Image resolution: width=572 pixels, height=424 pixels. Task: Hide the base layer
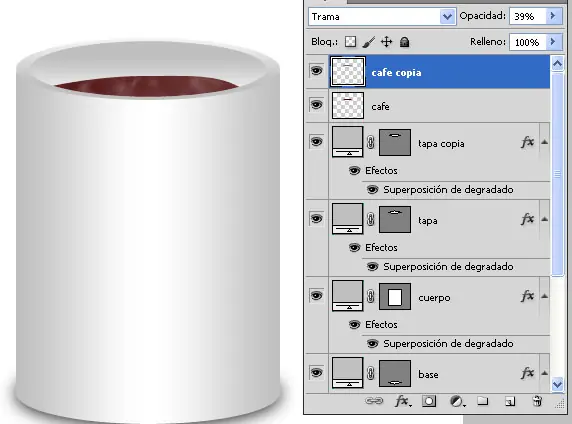click(316, 373)
